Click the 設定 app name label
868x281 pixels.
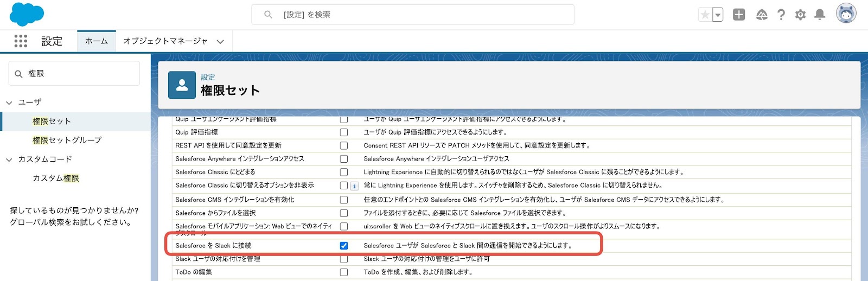pos(52,41)
